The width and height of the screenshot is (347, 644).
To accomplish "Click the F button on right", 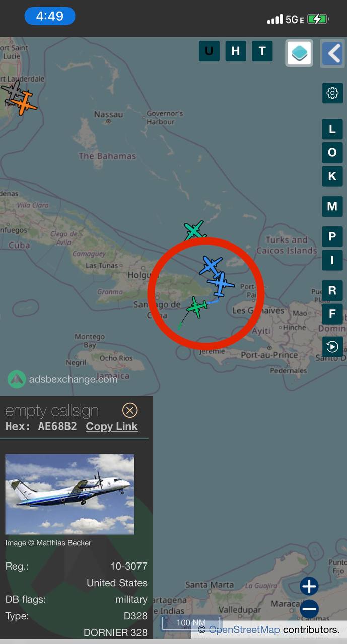I will [332, 314].
